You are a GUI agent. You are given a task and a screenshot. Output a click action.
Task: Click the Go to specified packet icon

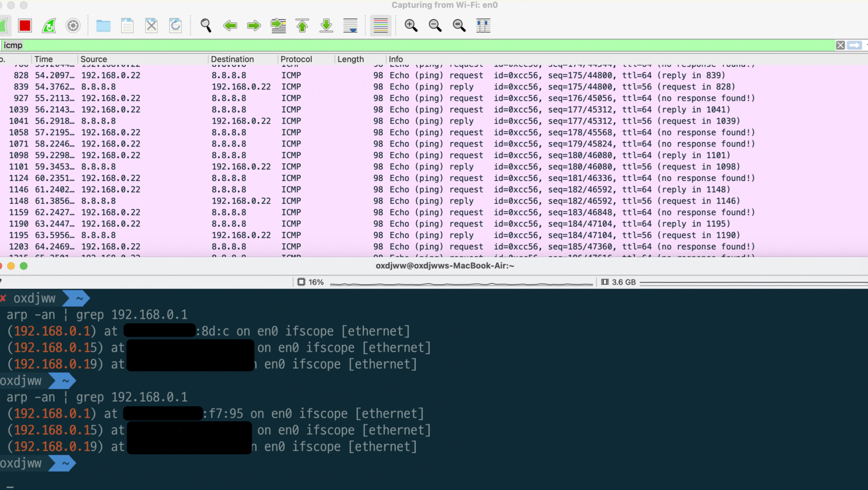(278, 26)
